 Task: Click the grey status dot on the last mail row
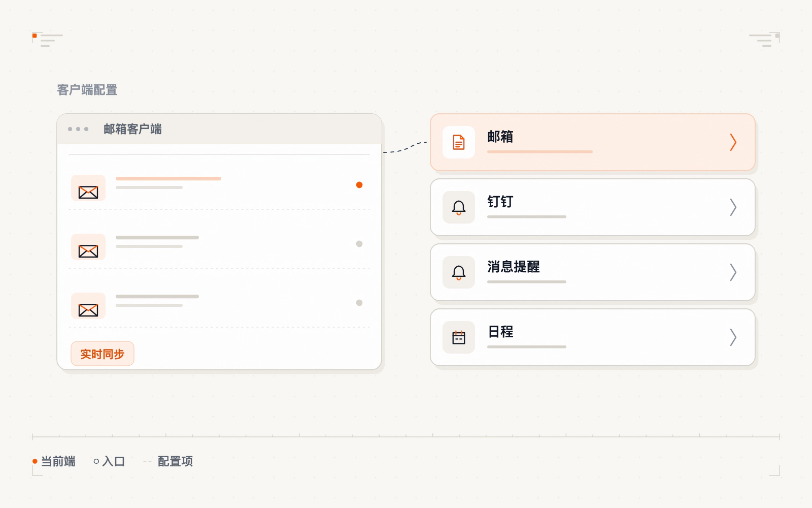[359, 303]
